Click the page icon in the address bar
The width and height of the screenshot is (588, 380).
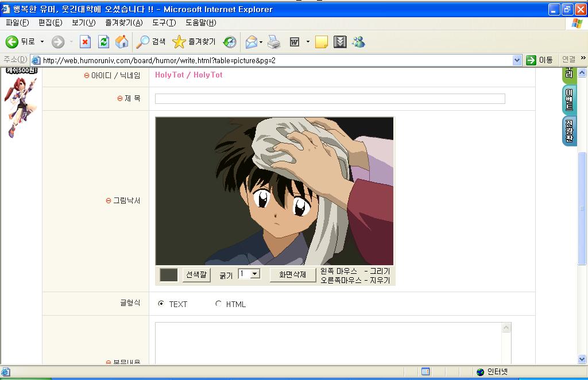pyautogui.click(x=36, y=60)
